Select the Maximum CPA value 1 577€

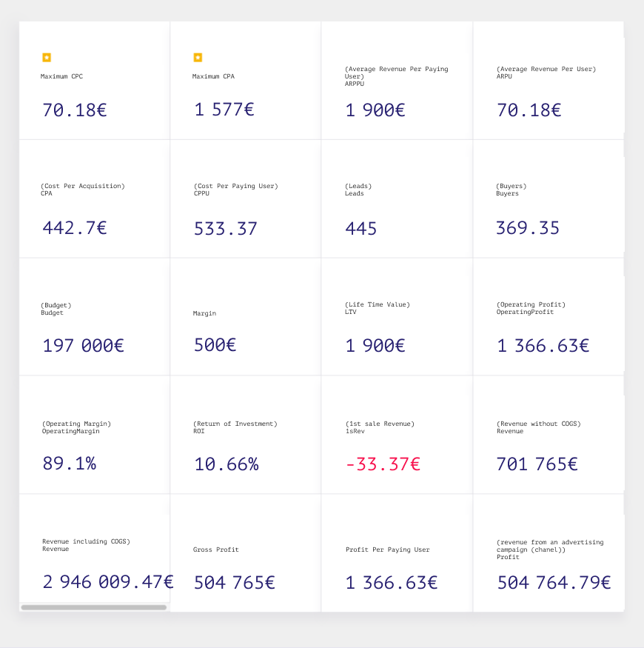pyautogui.click(x=224, y=110)
